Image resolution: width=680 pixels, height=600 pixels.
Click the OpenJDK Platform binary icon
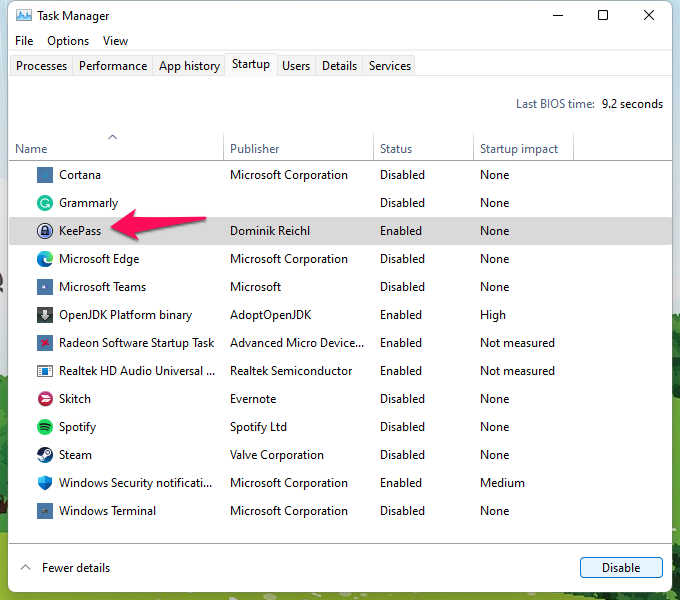[45, 315]
